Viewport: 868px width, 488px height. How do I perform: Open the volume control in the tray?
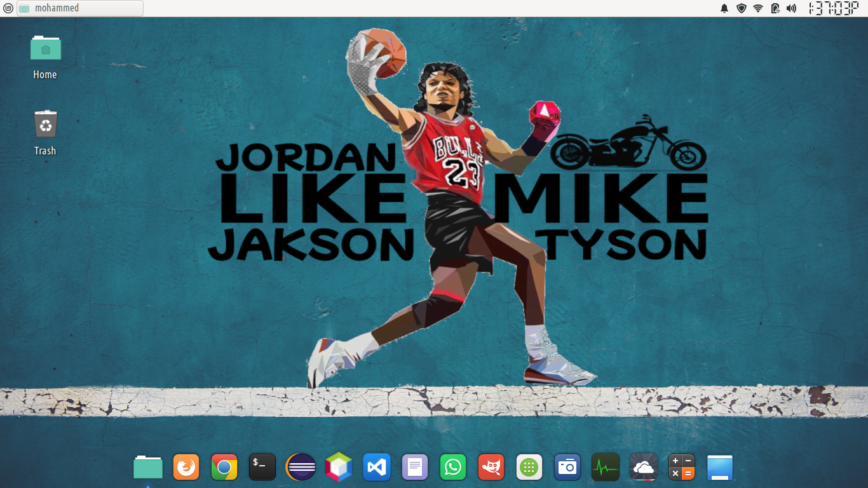(x=792, y=8)
